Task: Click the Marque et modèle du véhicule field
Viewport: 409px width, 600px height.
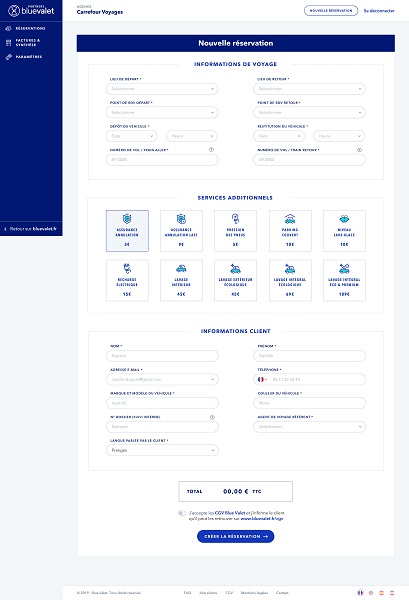Action: [162, 403]
